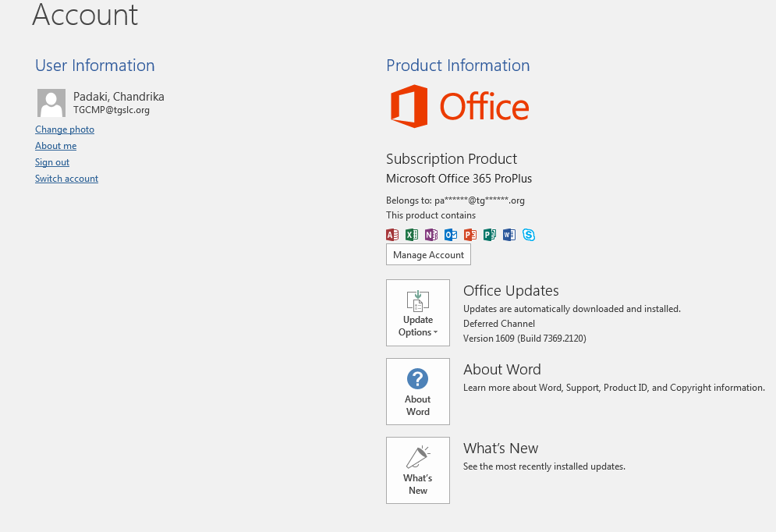Click the Belongs to email text
This screenshot has height=532, width=776.
click(455, 200)
